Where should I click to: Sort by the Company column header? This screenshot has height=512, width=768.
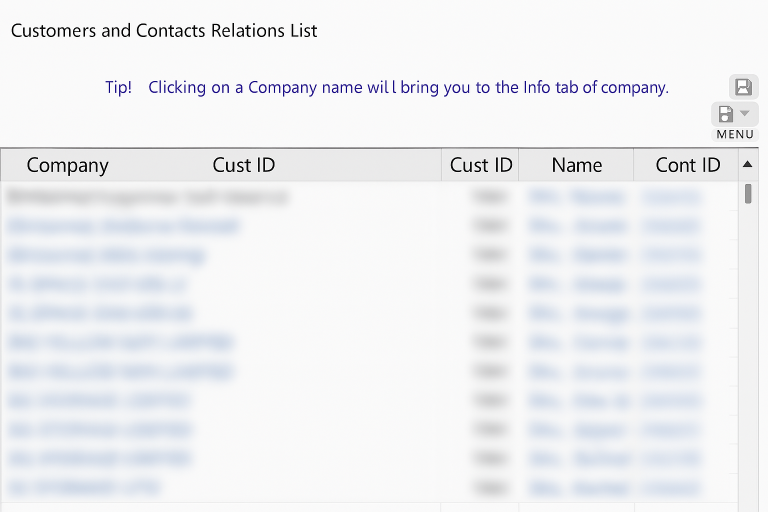67,165
